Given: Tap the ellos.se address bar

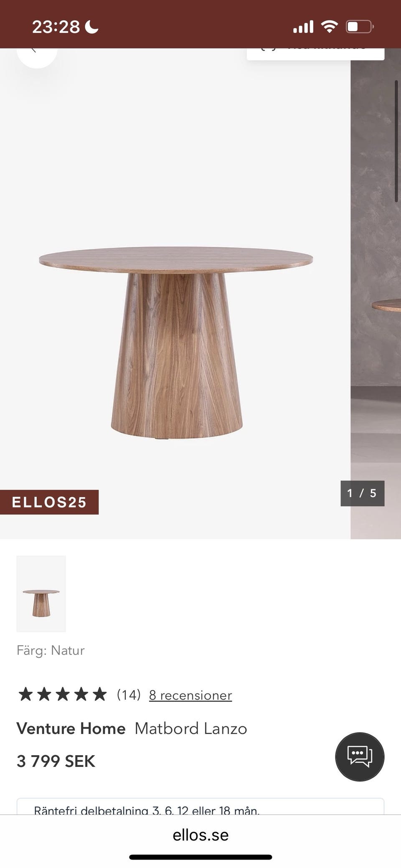Looking at the screenshot, I should point(200,835).
